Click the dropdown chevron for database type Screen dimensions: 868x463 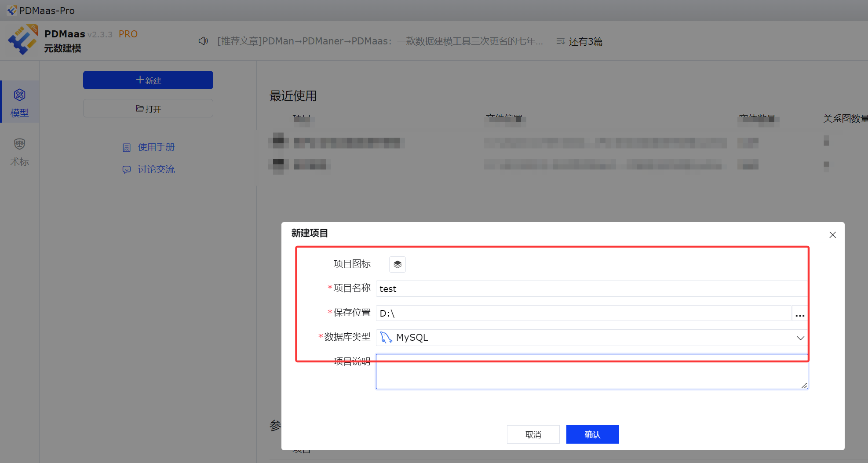(x=800, y=338)
